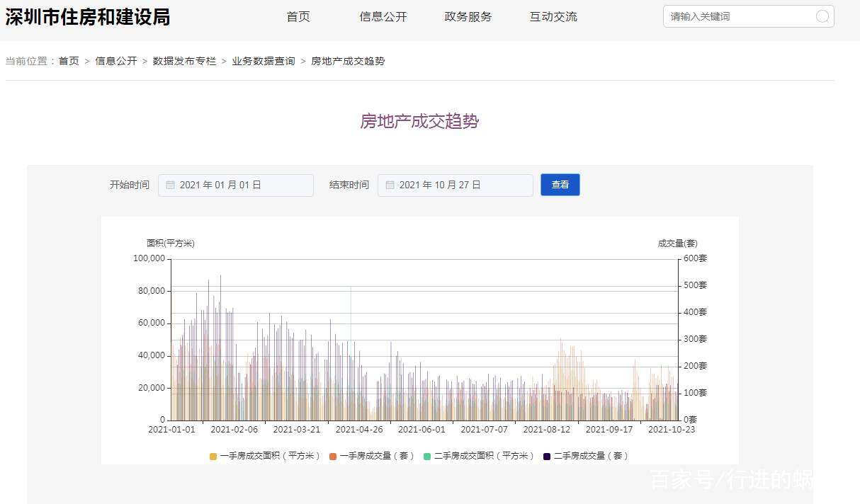Image resolution: width=860 pixels, height=504 pixels.
Task: Open the 首页 navigation menu item
Action: point(298,16)
